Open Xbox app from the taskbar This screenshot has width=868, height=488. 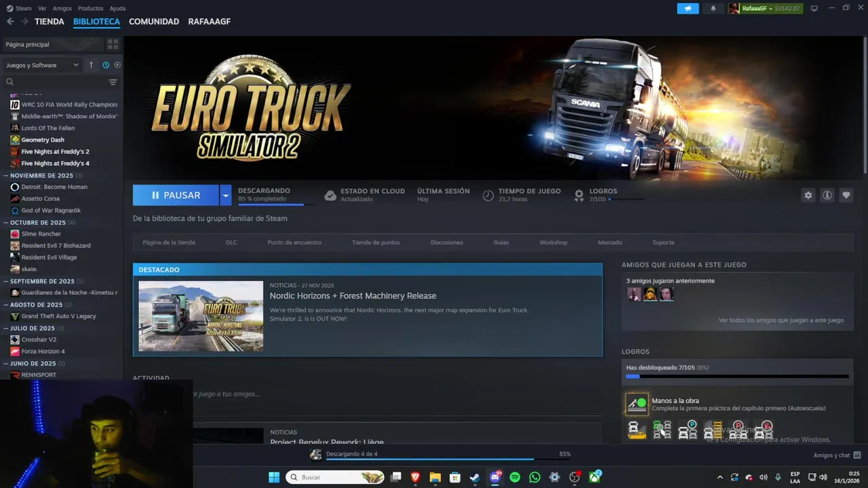pos(595,477)
